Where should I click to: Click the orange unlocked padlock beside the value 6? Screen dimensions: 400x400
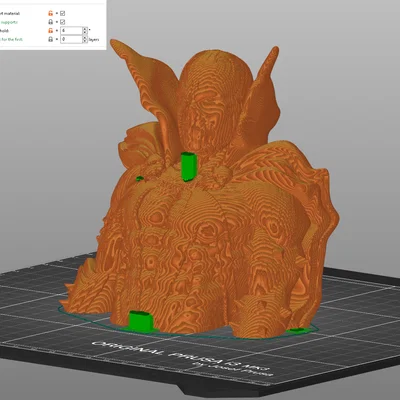51,31
